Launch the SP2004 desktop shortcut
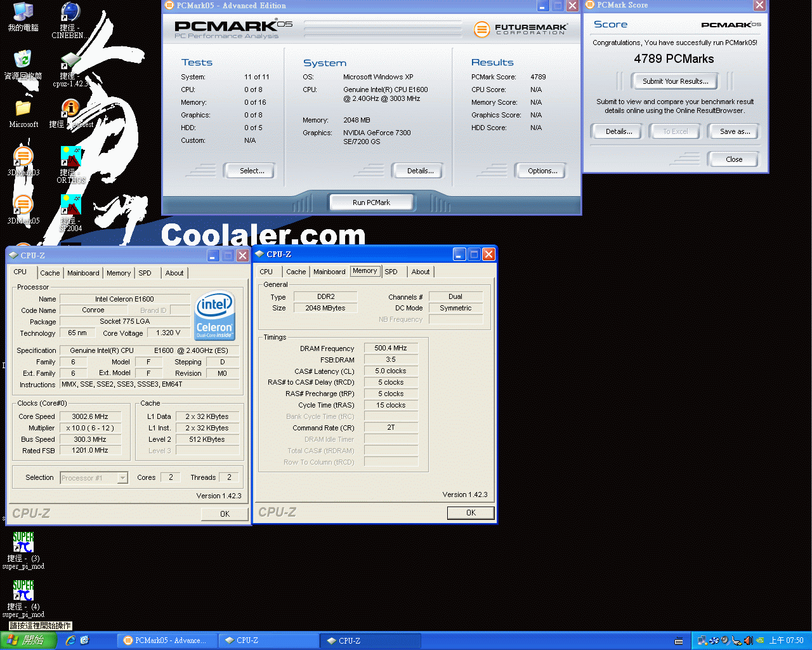The height and width of the screenshot is (650, 812). coord(70,213)
